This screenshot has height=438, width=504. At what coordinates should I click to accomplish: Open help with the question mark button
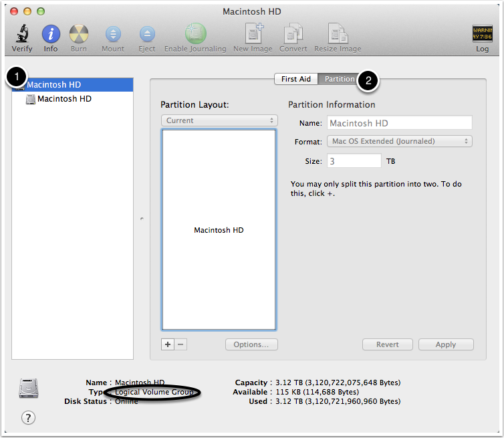(28, 418)
